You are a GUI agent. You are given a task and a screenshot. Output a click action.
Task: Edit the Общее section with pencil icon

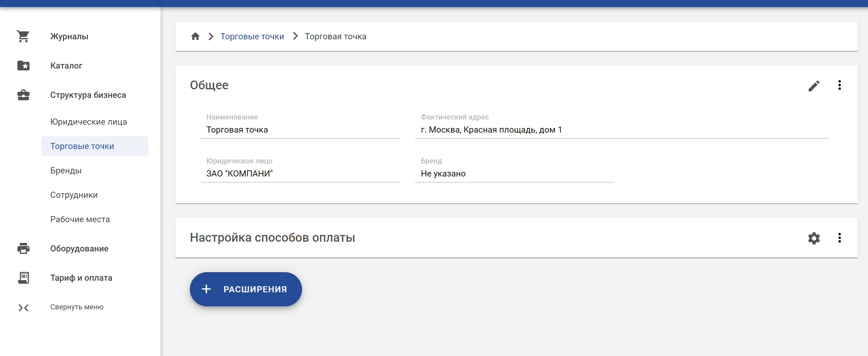pos(814,86)
